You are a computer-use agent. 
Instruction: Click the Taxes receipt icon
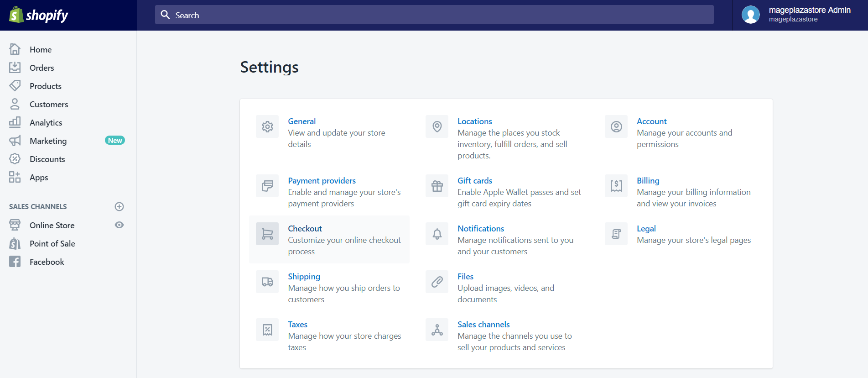pos(267,330)
